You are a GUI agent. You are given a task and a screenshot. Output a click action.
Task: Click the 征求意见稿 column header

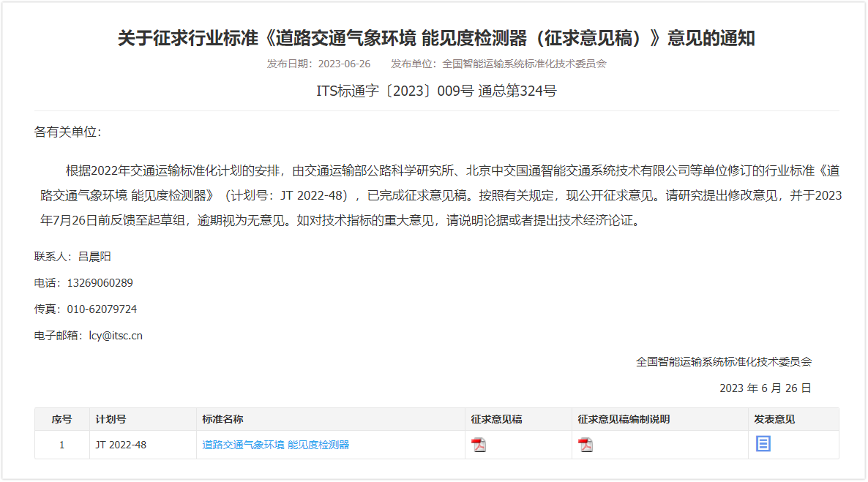click(518, 420)
